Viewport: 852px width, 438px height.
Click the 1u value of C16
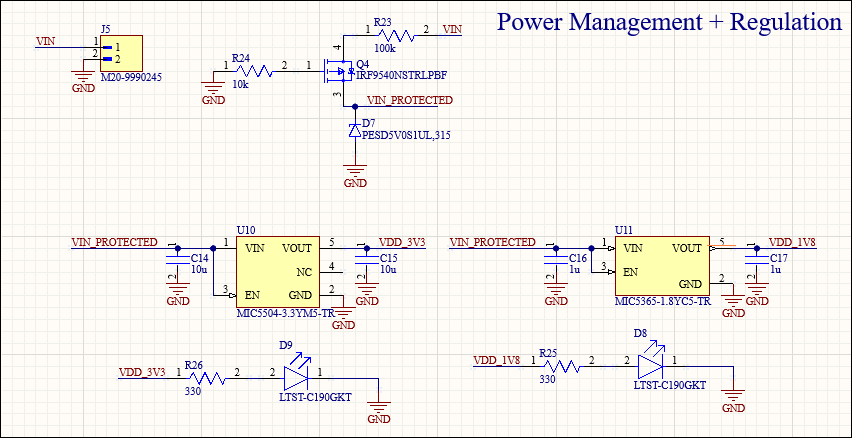(574, 269)
